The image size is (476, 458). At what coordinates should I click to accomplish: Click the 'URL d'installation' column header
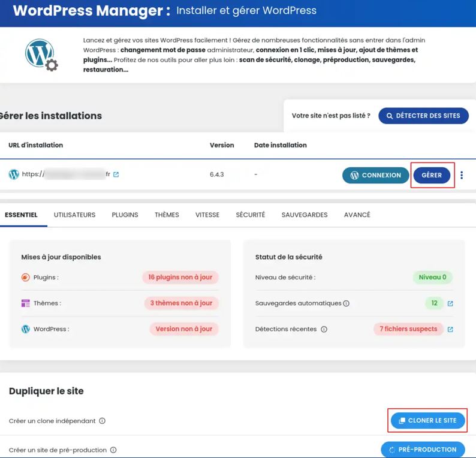click(x=36, y=145)
